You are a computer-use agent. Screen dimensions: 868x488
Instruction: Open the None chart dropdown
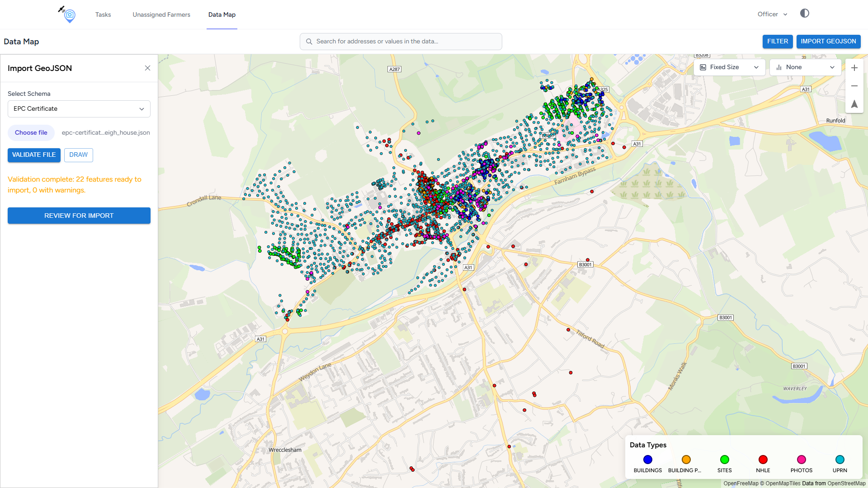(x=805, y=67)
